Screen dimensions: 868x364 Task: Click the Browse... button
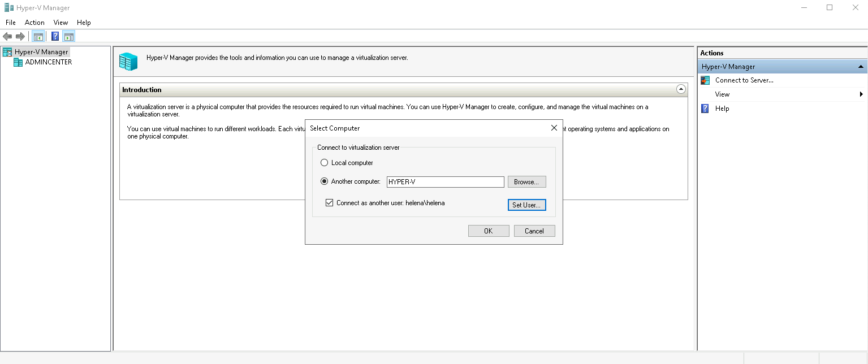pos(526,182)
